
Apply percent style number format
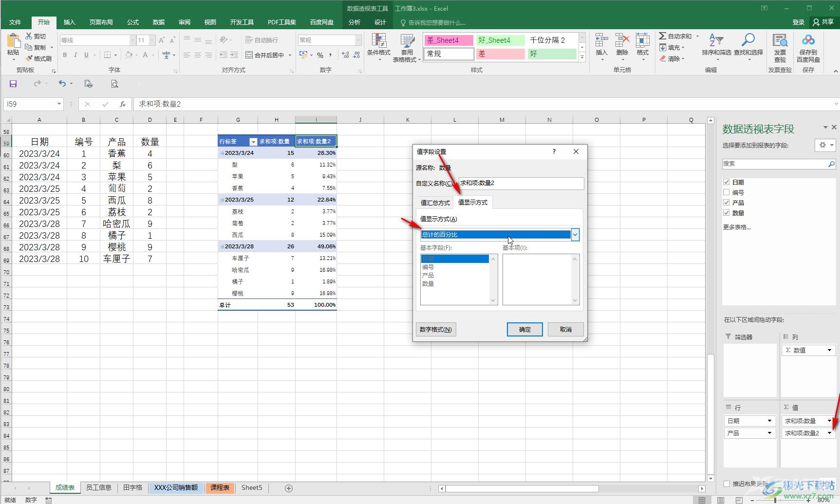click(x=320, y=55)
